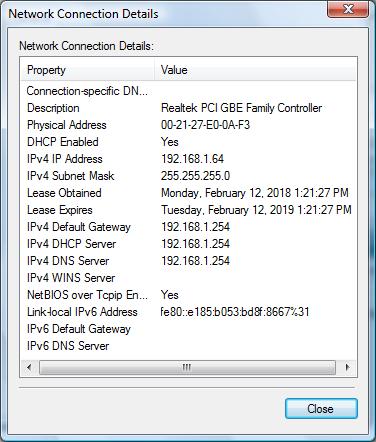Viewport: 376px width, 442px height.
Task: Select the IPv4 DNS Server row
Action: [189, 261]
